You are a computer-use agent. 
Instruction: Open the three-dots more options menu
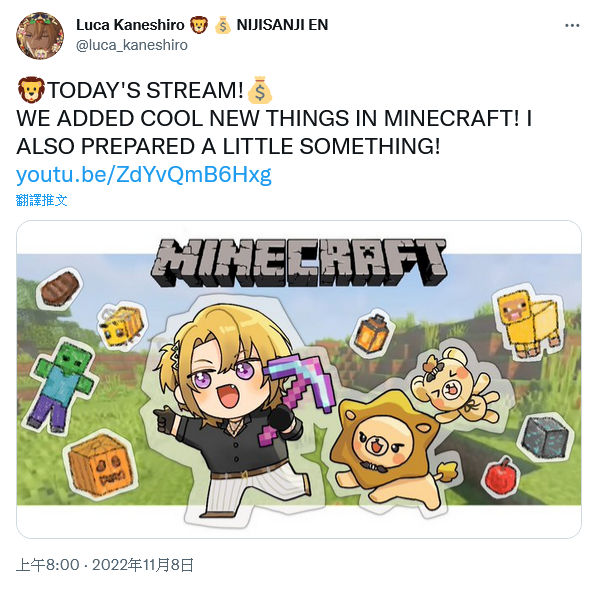click(x=572, y=26)
